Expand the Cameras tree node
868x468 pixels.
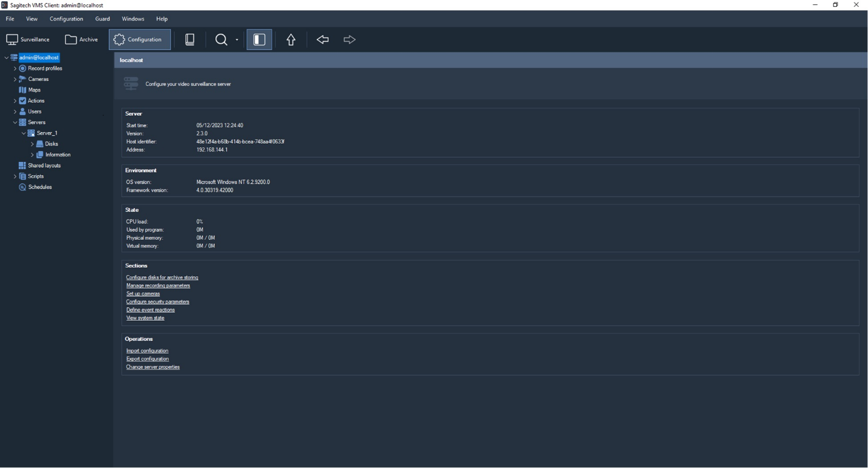15,79
